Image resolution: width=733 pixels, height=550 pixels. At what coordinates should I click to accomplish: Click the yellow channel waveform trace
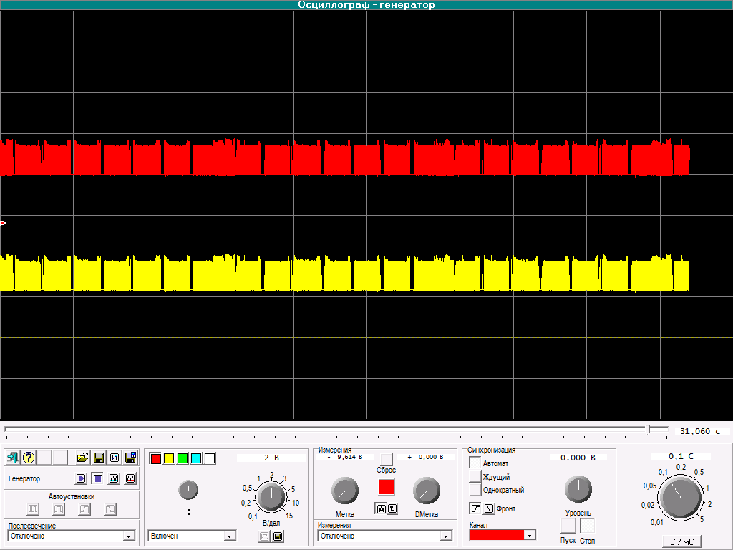point(345,273)
